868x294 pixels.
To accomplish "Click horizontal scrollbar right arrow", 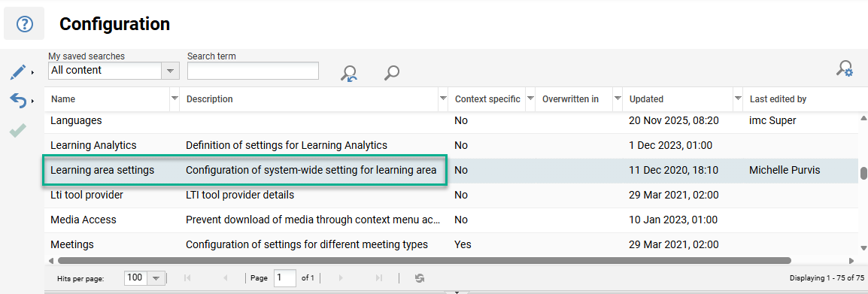I will coord(852,260).
